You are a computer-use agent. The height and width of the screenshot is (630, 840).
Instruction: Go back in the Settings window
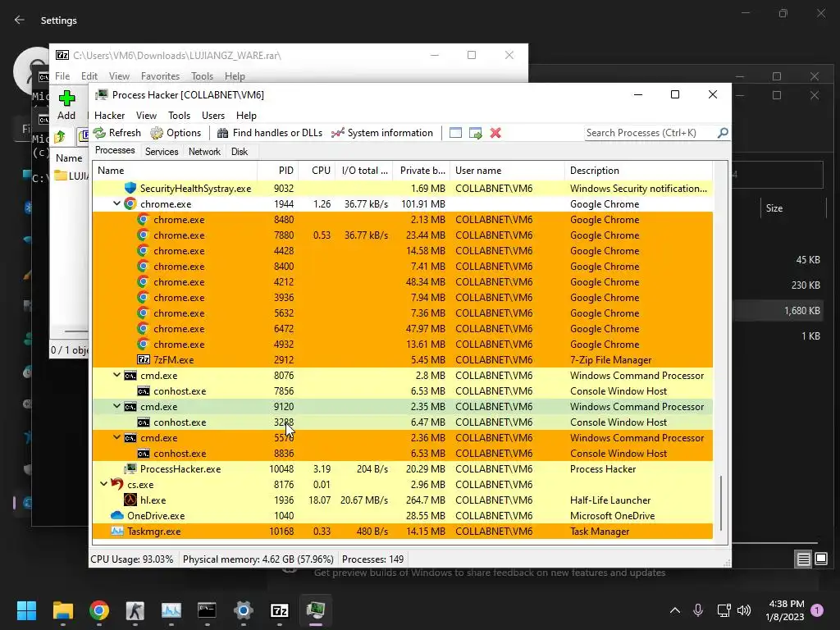20,20
